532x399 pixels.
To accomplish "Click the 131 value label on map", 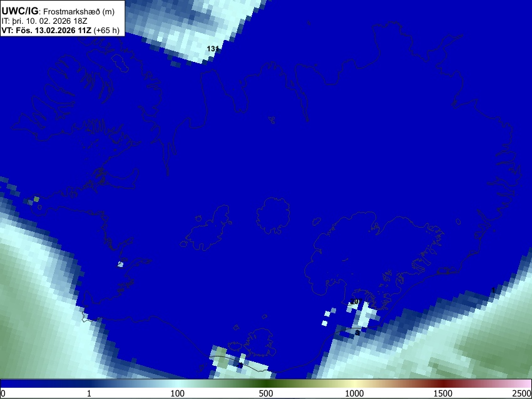I will click(212, 49).
